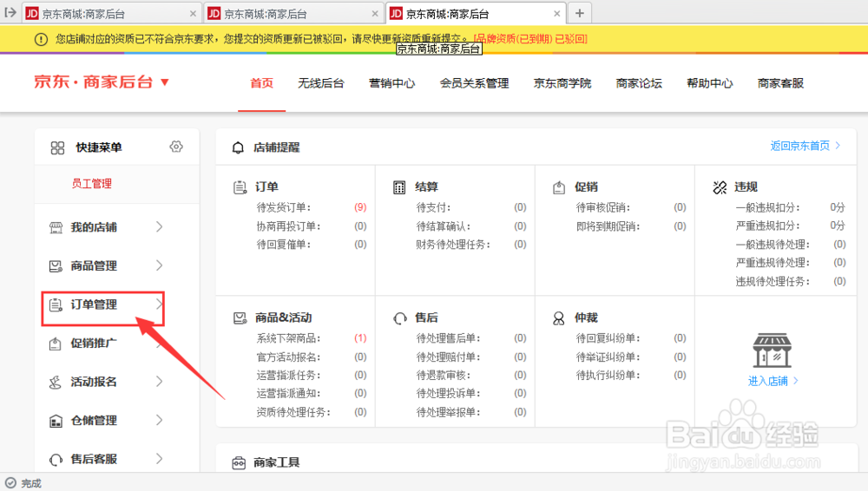Image resolution: width=868 pixels, height=491 pixels.
Task: Click the 待退款审核 row label
Action: [444, 376]
